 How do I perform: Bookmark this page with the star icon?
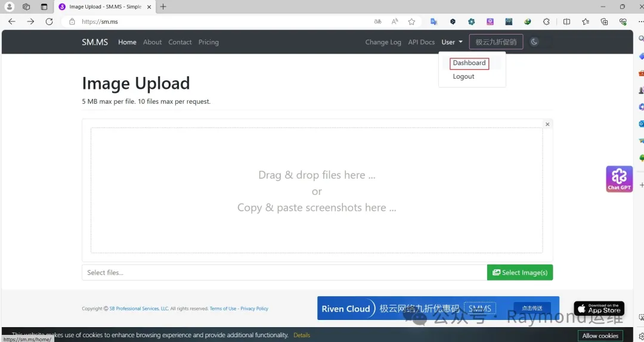click(411, 22)
